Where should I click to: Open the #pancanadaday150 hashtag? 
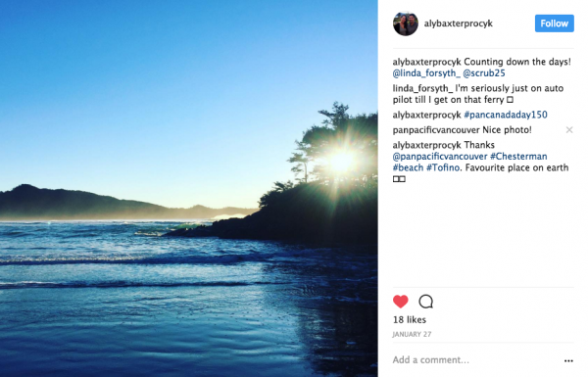pos(506,115)
